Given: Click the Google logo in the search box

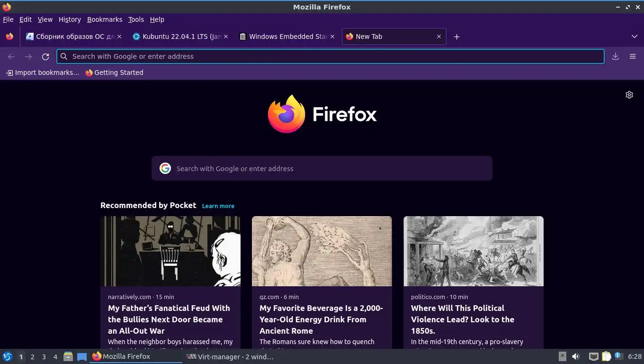Looking at the screenshot, I should click(x=165, y=168).
